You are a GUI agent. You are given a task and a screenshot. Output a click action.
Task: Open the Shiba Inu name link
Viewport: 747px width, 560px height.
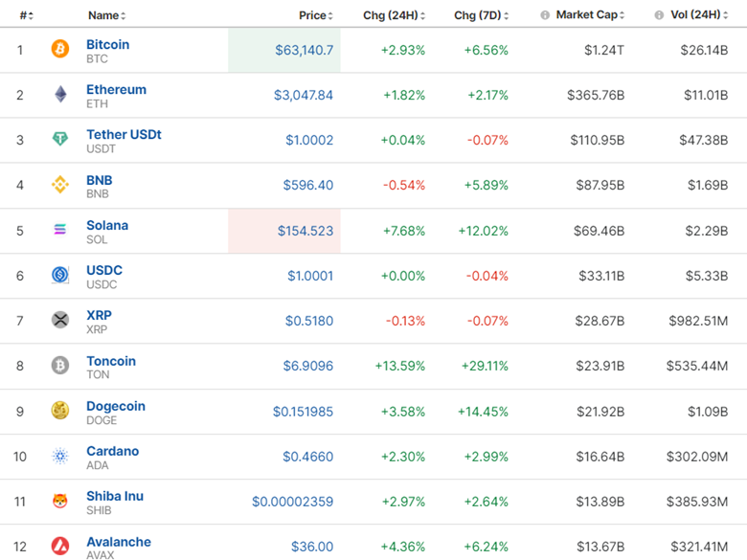pos(115,496)
